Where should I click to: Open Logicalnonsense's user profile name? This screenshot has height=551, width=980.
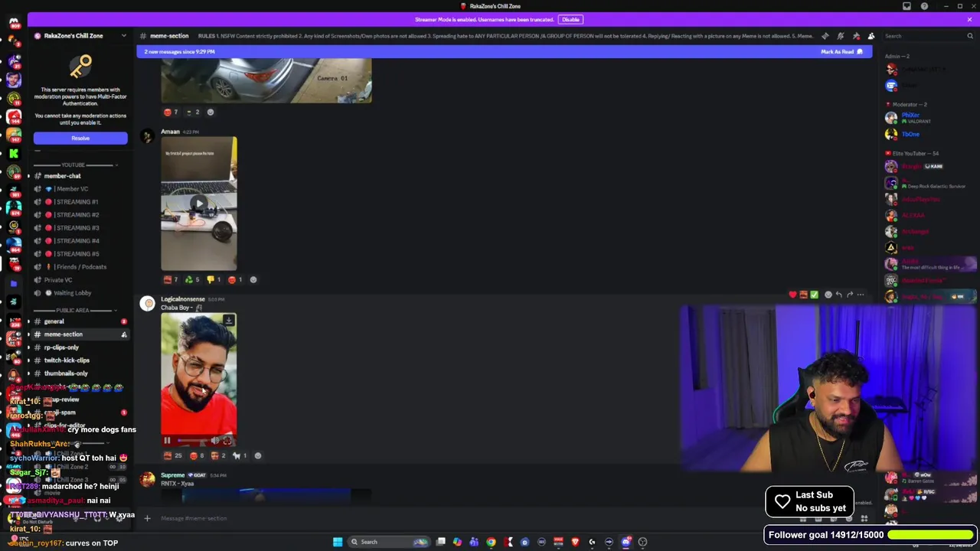(183, 299)
